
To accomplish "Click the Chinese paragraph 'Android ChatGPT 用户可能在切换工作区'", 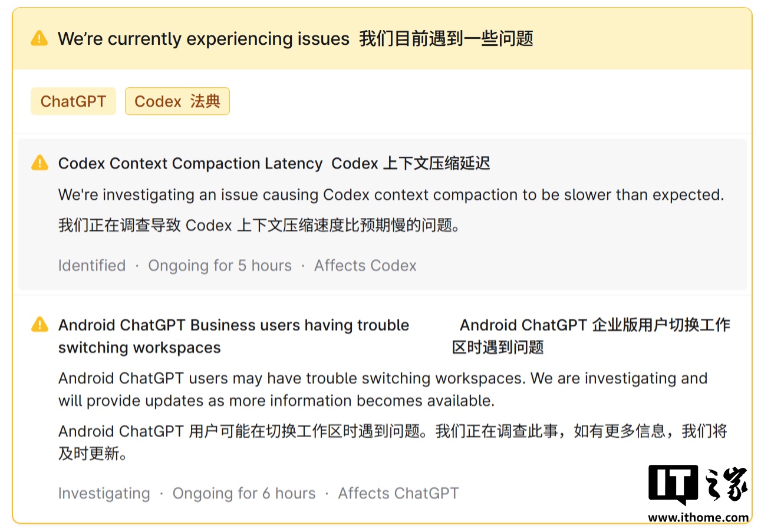I will (x=393, y=442).
